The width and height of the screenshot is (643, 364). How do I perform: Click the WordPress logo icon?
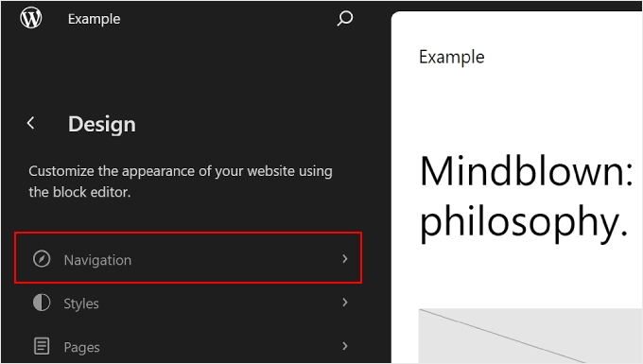(x=31, y=18)
